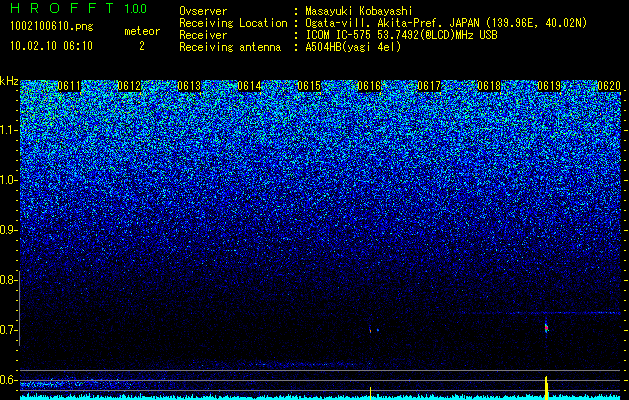
Task: Click the meteor label
Action: [x=142, y=31]
